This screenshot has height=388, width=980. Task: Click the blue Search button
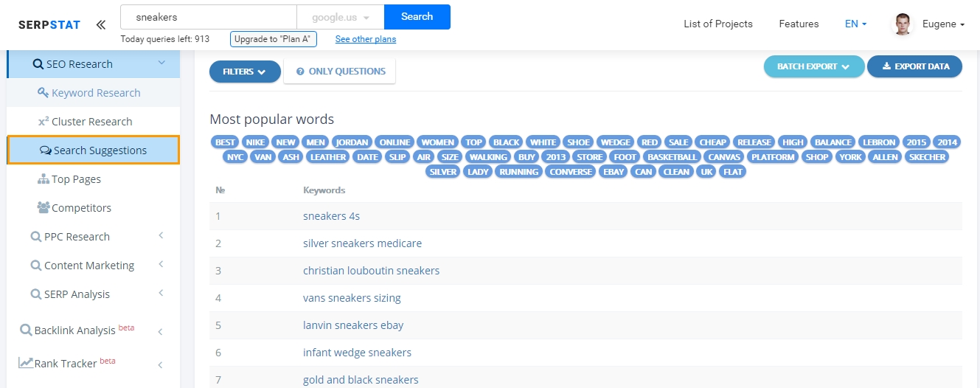(x=417, y=16)
